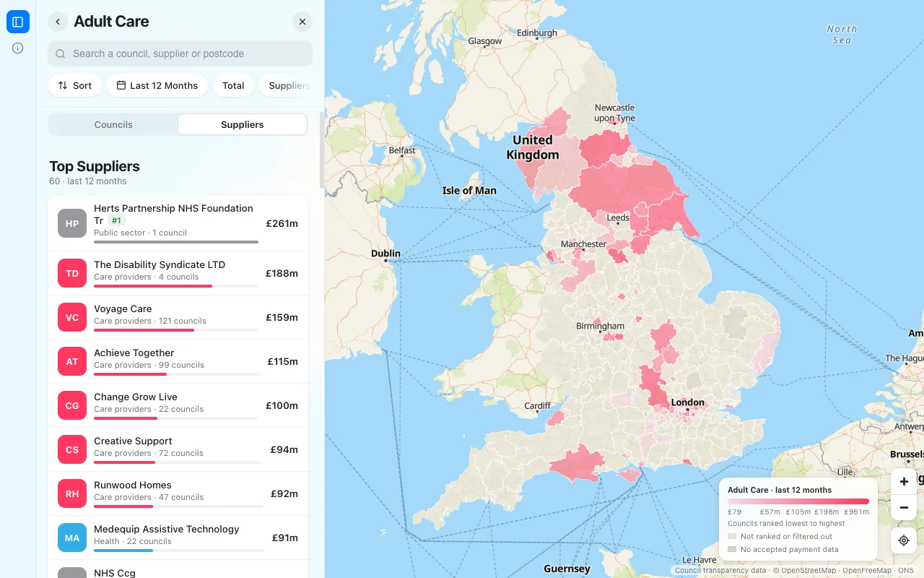Go back from Adult Care
The height and width of the screenshot is (578, 924).
tap(58, 22)
